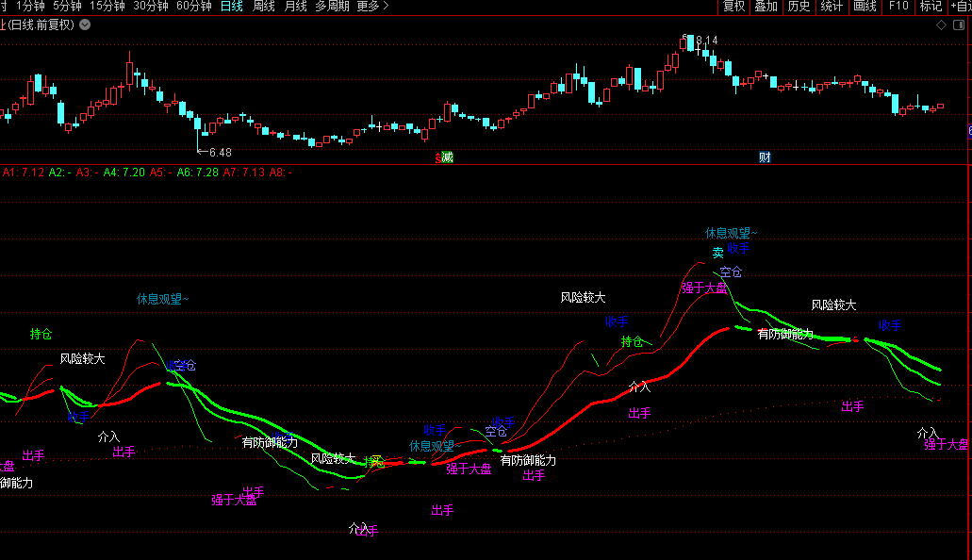This screenshot has width=972, height=560.
Task: Activate the 画线 drawing tool
Action: point(865,7)
